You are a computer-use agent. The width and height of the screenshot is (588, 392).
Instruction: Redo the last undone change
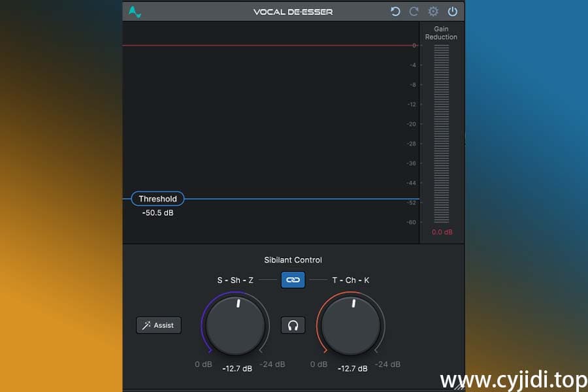tap(414, 12)
